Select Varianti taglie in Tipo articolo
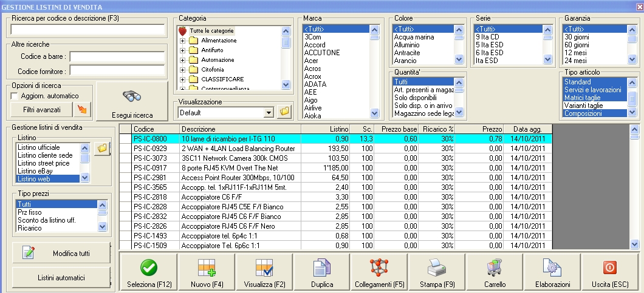Image resolution: width=644 pixels, height=293 pixels. 595,106
